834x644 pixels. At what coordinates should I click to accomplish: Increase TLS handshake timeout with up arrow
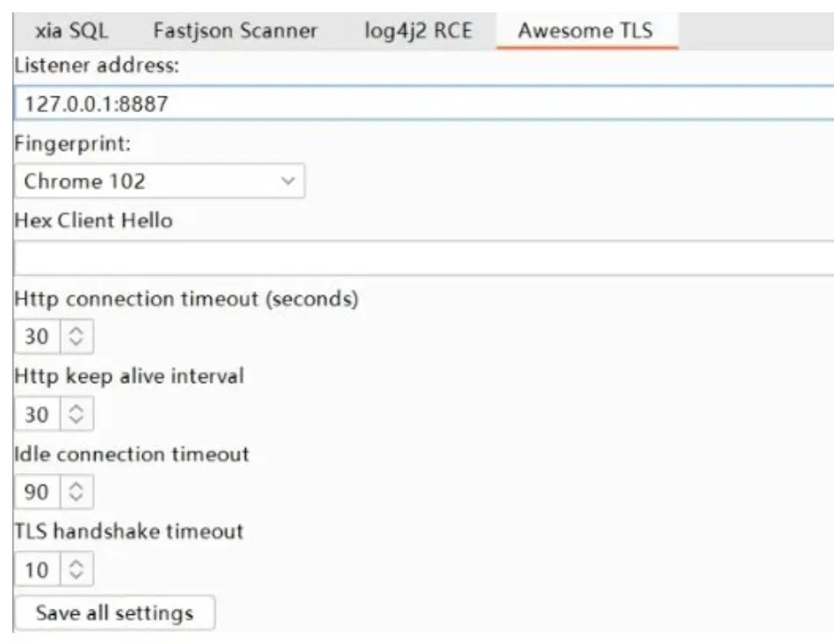76,565
